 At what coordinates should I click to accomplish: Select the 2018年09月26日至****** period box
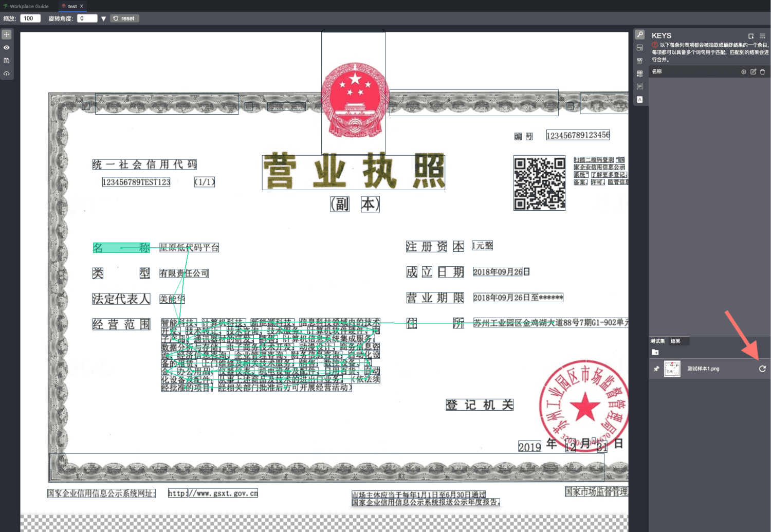[x=518, y=298]
